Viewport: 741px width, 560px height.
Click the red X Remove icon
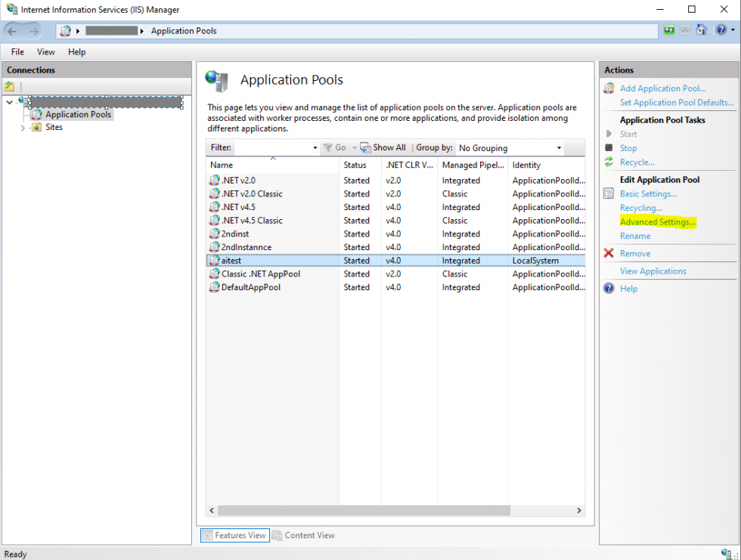tap(609, 253)
